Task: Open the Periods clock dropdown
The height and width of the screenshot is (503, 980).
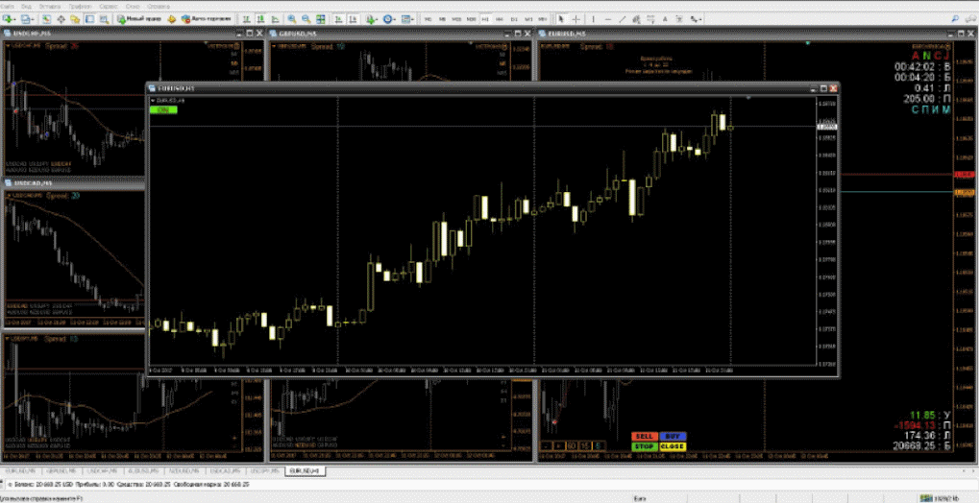Action: tap(390, 19)
